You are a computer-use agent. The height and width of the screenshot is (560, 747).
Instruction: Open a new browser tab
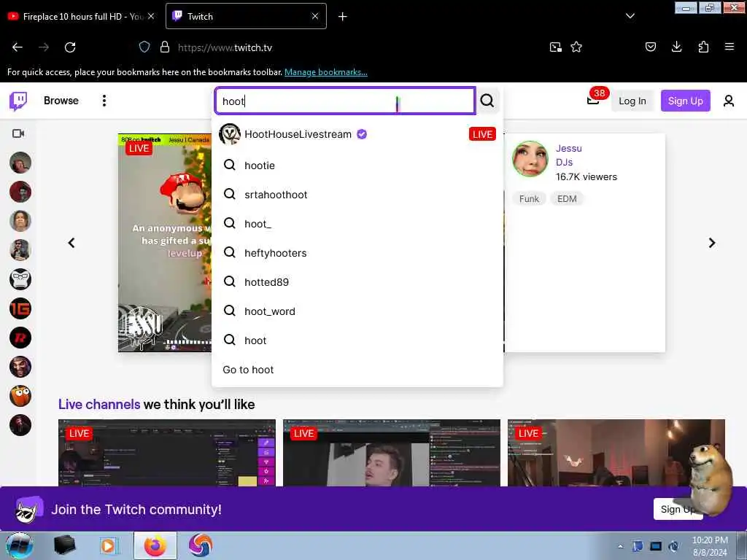(343, 17)
